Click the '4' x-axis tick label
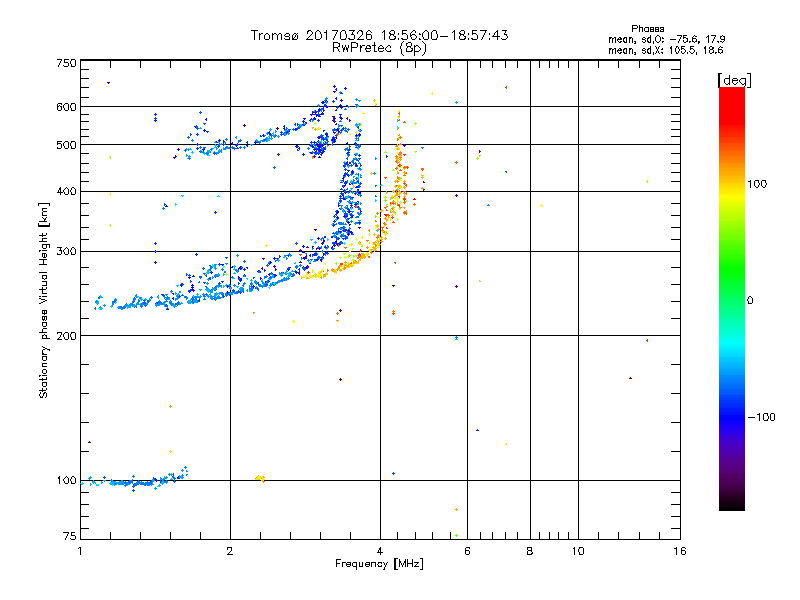 point(380,551)
